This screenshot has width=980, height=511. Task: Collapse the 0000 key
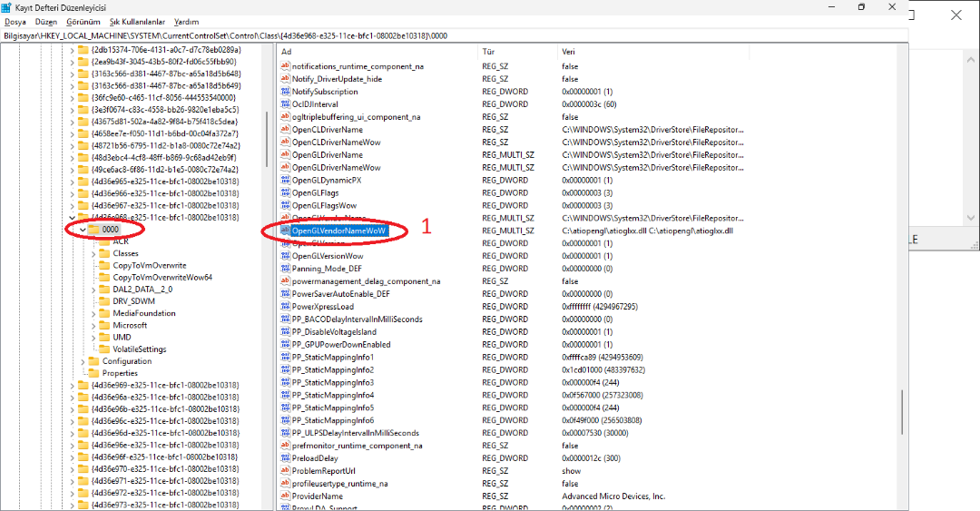click(83, 230)
